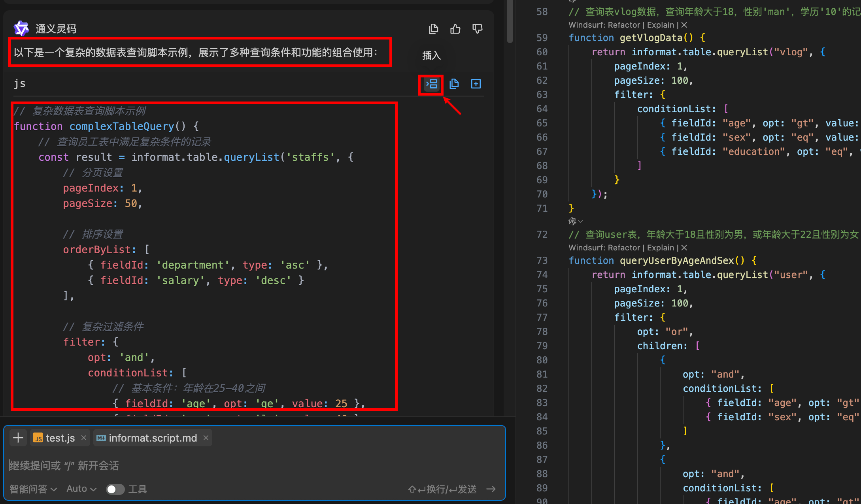Remove informat.script.md from context

tap(206, 438)
